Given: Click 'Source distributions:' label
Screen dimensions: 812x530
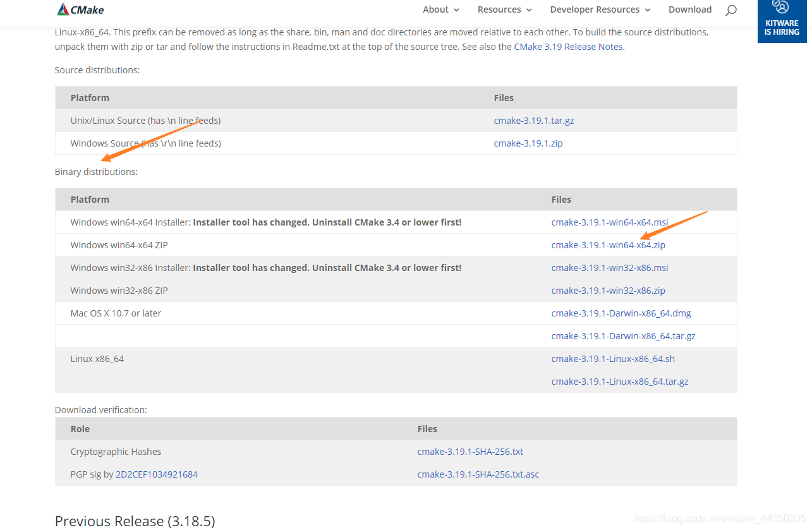Looking at the screenshot, I should pyautogui.click(x=97, y=70).
